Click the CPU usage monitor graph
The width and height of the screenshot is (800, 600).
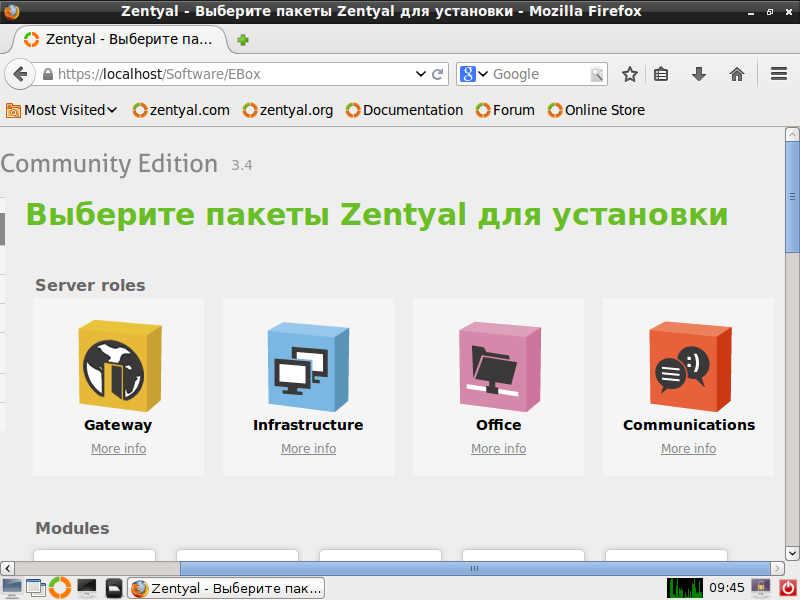[685, 588]
